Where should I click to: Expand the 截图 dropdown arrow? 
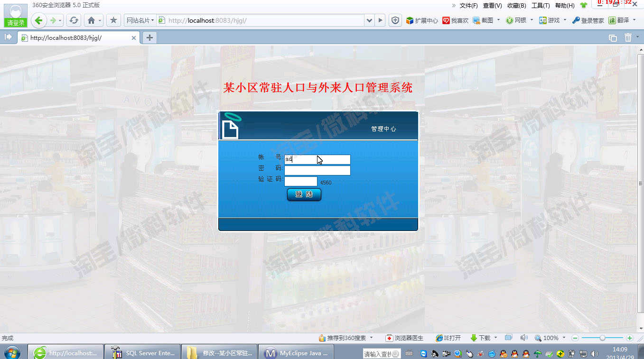pos(498,20)
